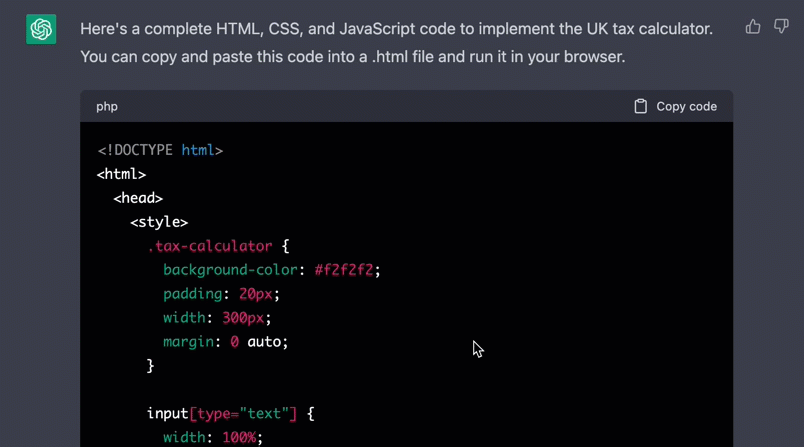Image resolution: width=804 pixels, height=447 pixels.
Task: Click the sentence starting 'You can copy and paste'
Action: tap(353, 56)
